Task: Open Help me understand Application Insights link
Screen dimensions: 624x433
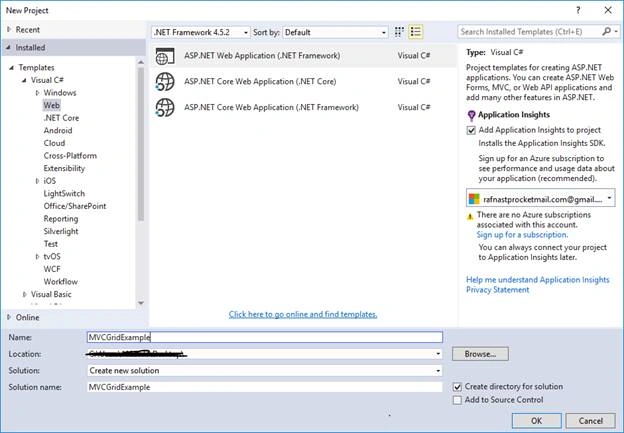Action: tap(538, 280)
